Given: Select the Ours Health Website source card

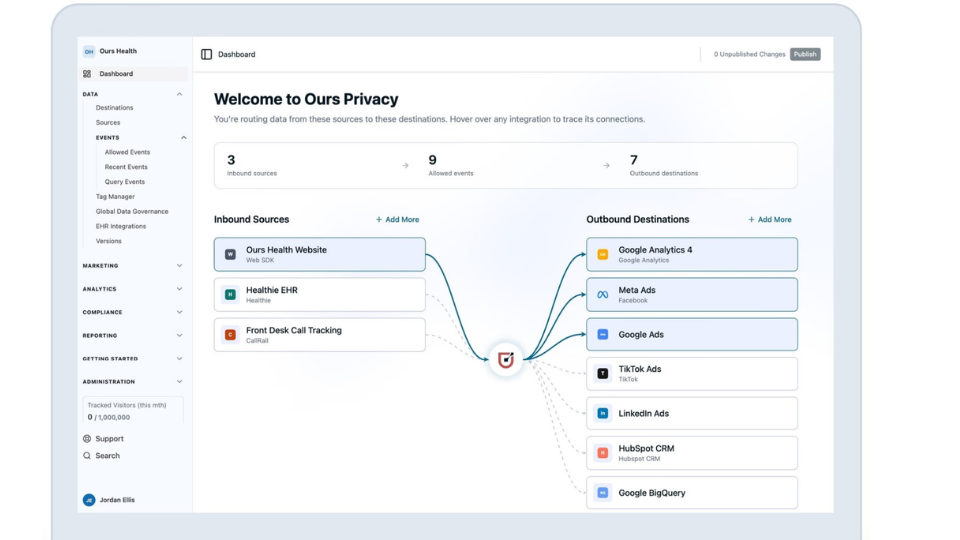Looking at the screenshot, I should 320,254.
